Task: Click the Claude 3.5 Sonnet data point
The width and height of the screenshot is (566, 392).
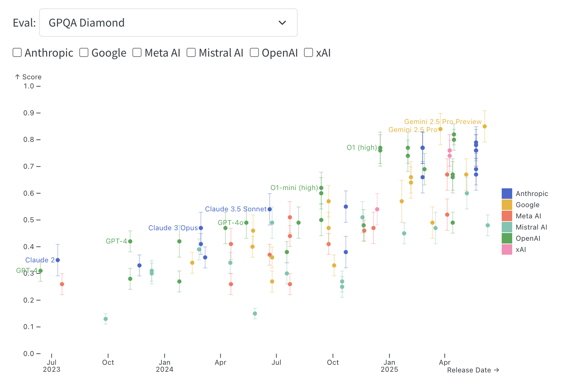Action: point(270,209)
